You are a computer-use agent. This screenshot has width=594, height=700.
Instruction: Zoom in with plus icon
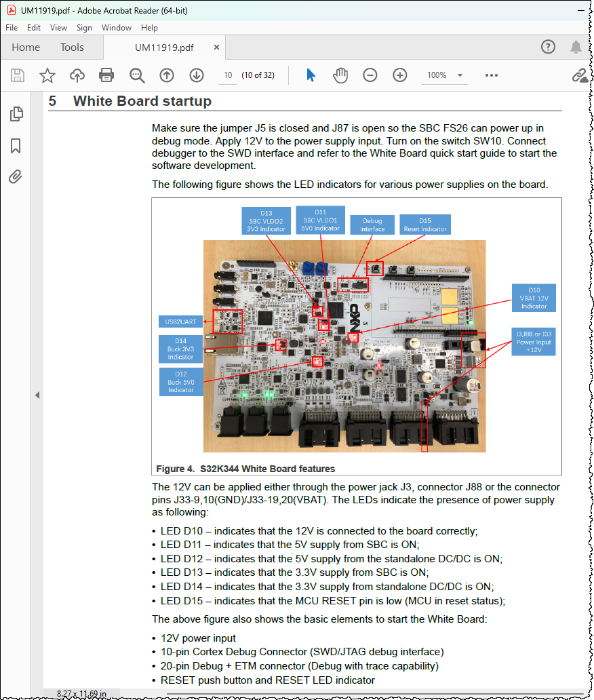click(x=400, y=75)
